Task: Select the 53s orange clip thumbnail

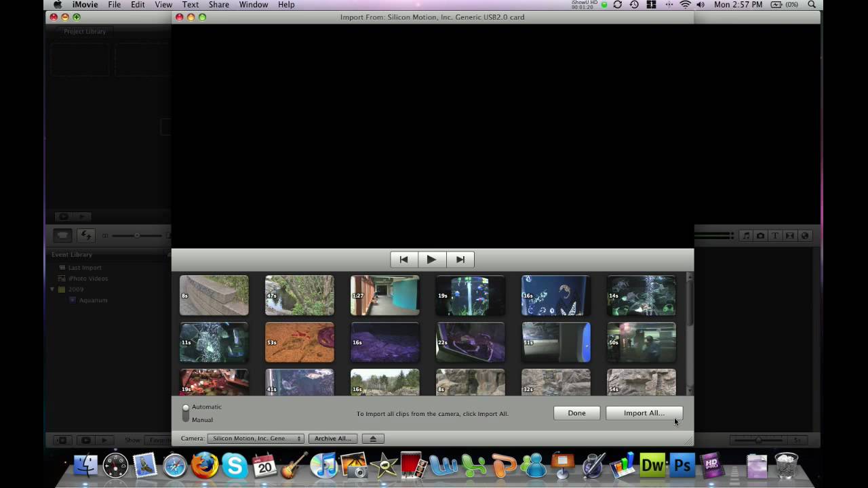Action: (300, 342)
